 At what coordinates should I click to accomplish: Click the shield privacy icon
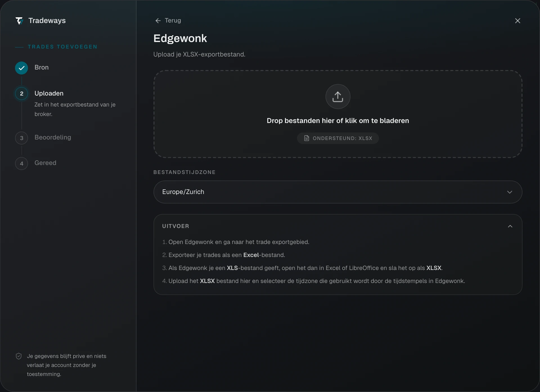click(19, 356)
